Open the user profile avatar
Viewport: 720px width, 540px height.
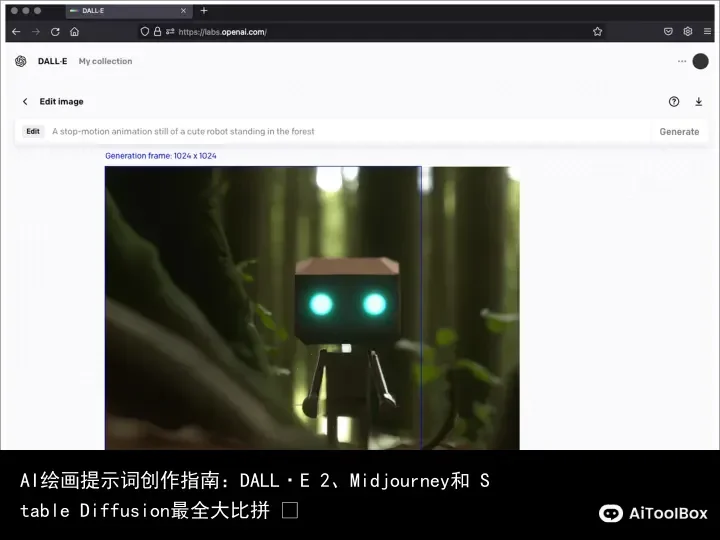[x=700, y=61]
